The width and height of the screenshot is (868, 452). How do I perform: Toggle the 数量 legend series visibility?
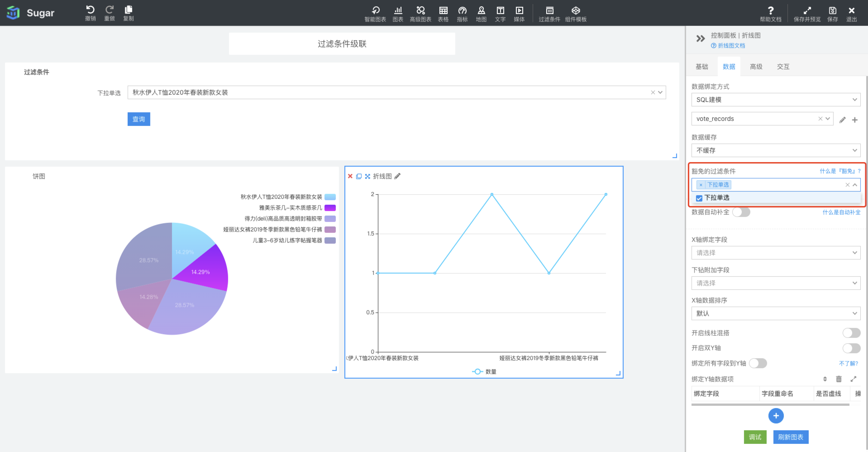click(484, 371)
